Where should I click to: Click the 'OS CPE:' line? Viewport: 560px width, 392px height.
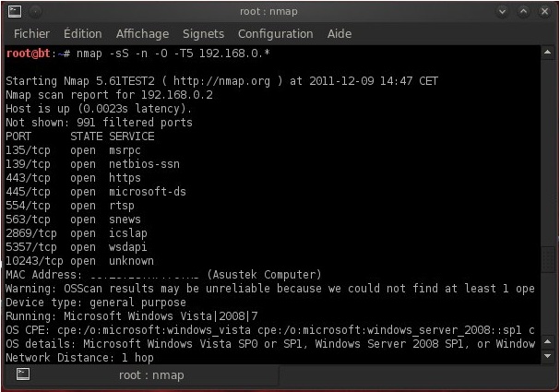(x=270, y=330)
